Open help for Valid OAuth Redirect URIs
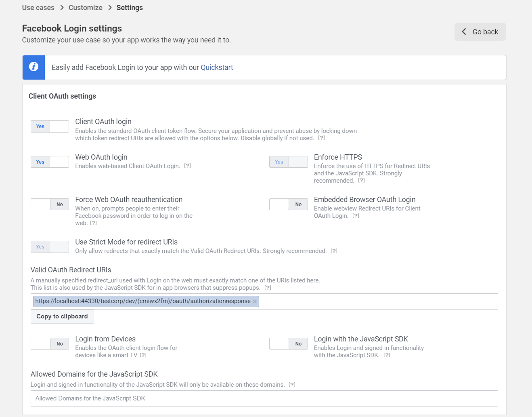The image size is (532, 417). [268, 287]
